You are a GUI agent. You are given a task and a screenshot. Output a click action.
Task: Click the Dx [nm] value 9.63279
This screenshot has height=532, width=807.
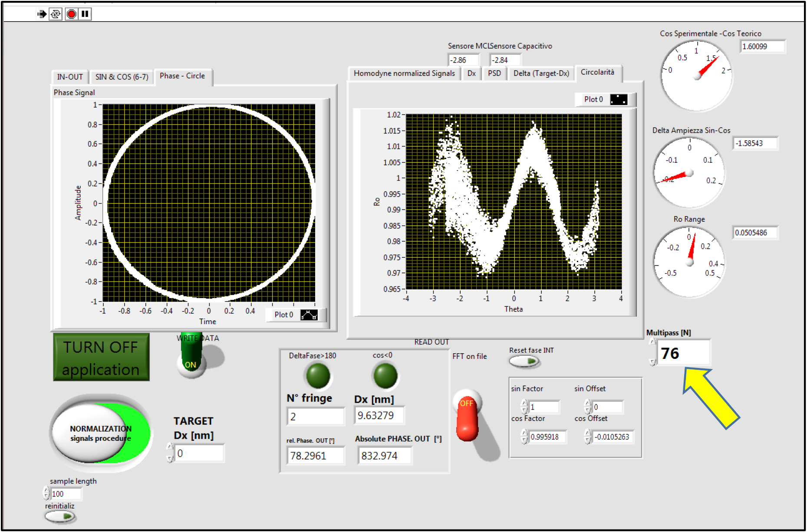click(380, 416)
